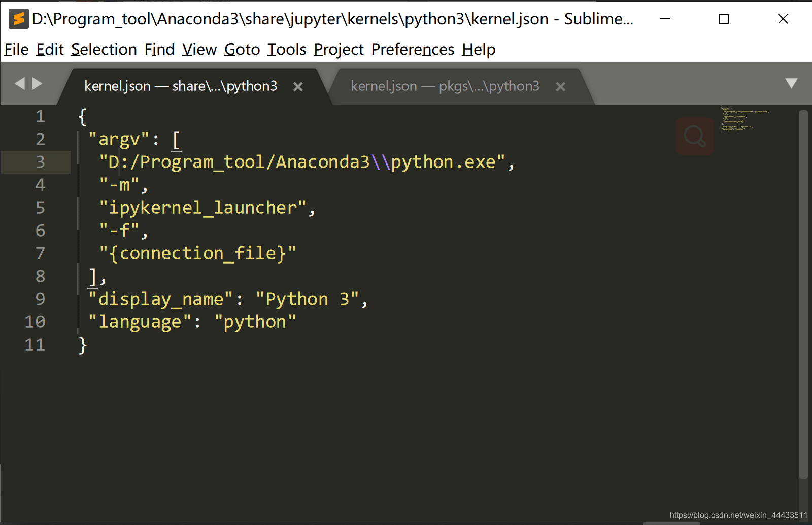Open the Goto menu

242,49
